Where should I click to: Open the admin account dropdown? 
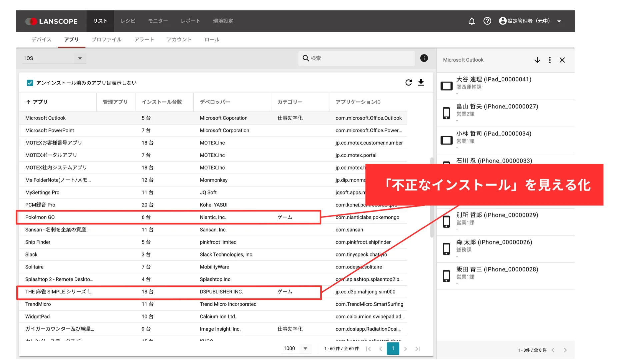coord(559,21)
